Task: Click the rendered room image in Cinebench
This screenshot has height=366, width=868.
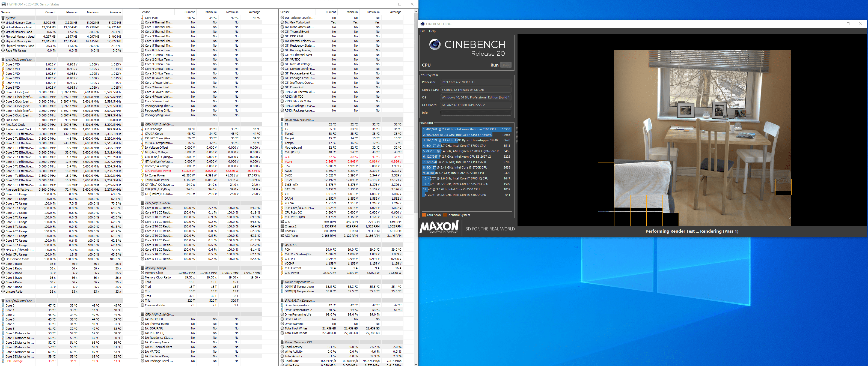Action: [702, 138]
